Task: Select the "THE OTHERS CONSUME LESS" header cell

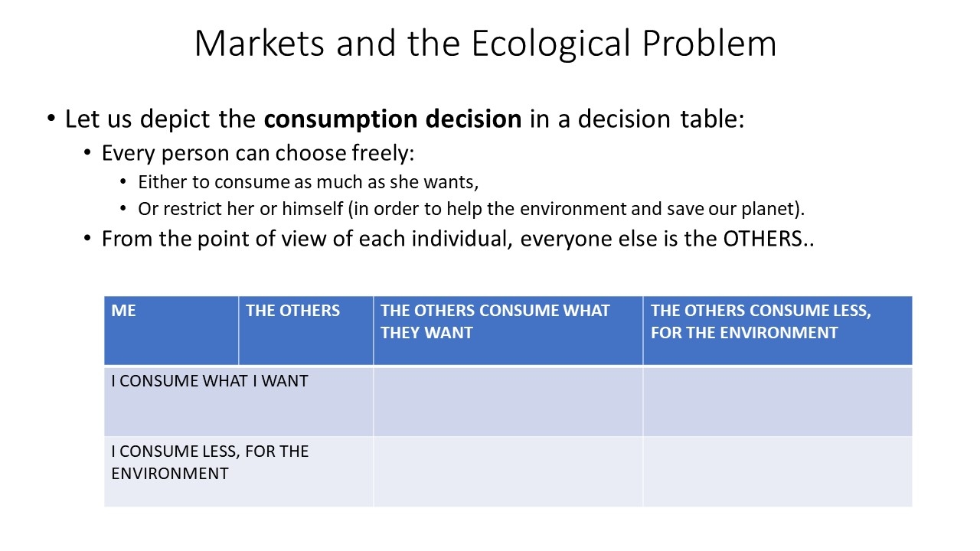Action: tap(777, 330)
